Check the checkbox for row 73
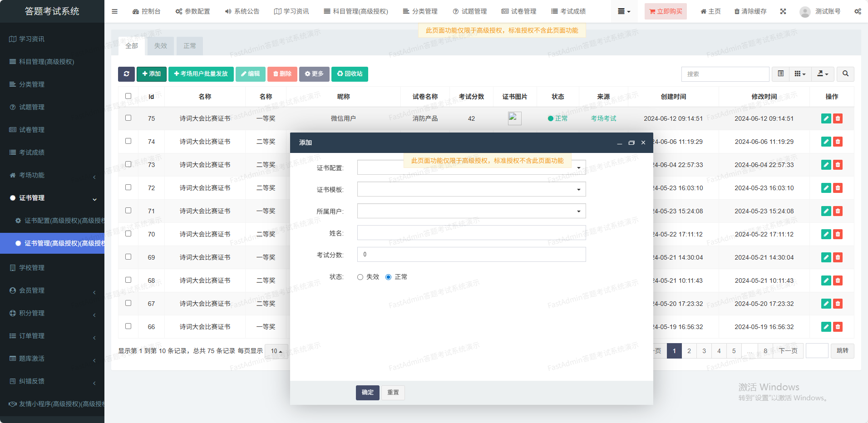The image size is (868, 423). click(128, 164)
